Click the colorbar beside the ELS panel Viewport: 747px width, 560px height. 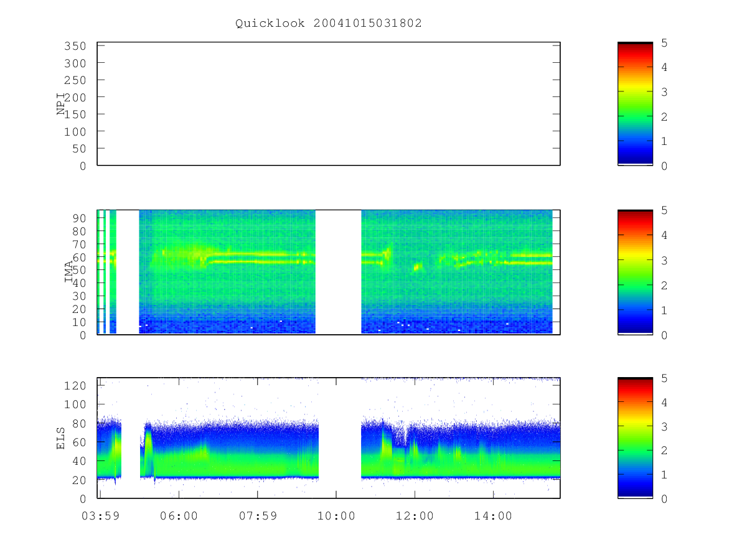pyautogui.click(x=635, y=438)
